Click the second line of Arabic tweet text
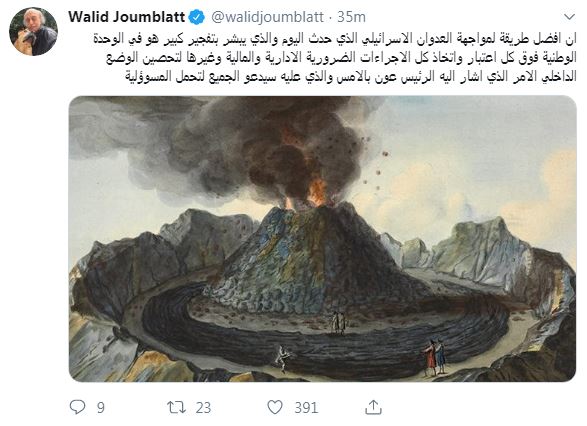 [x=341, y=58]
